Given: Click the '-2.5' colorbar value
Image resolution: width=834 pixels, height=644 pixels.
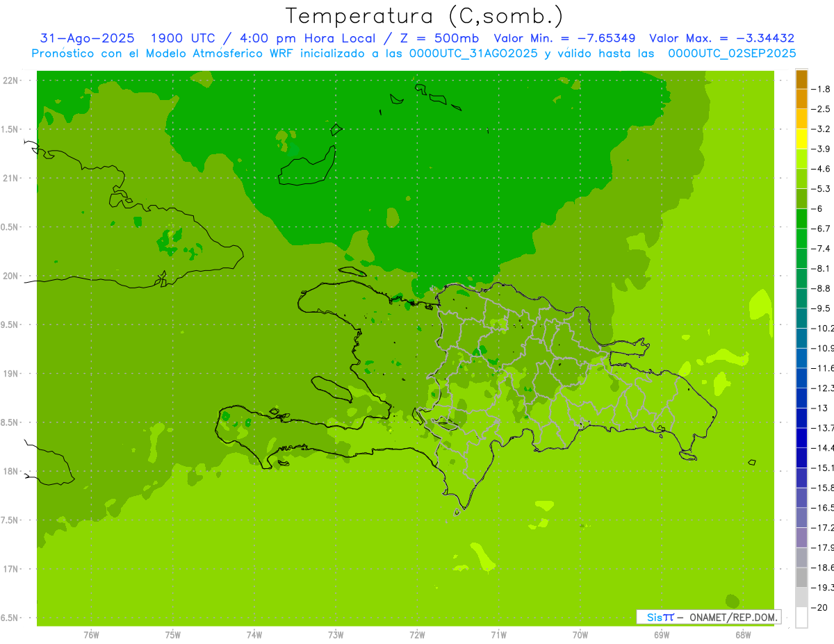Looking at the screenshot, I should click(821, 109).
